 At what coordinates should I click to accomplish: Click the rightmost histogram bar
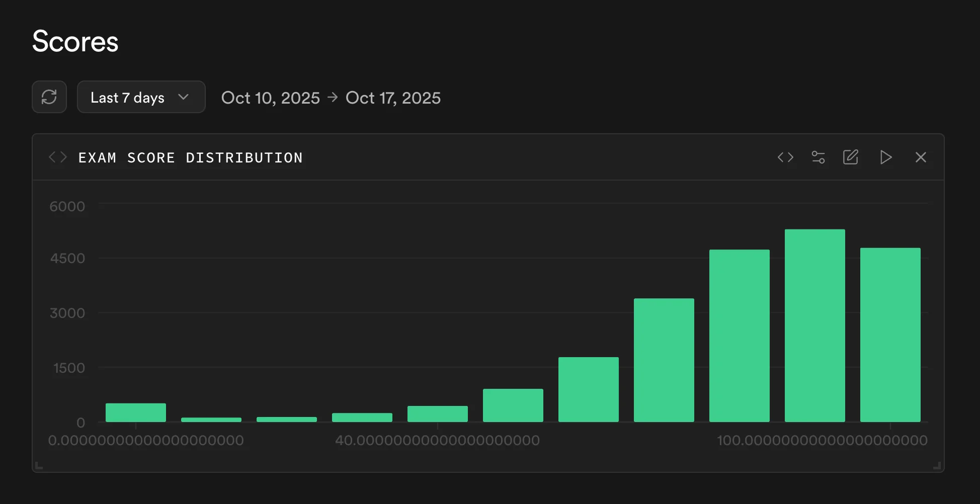[890, 334]
